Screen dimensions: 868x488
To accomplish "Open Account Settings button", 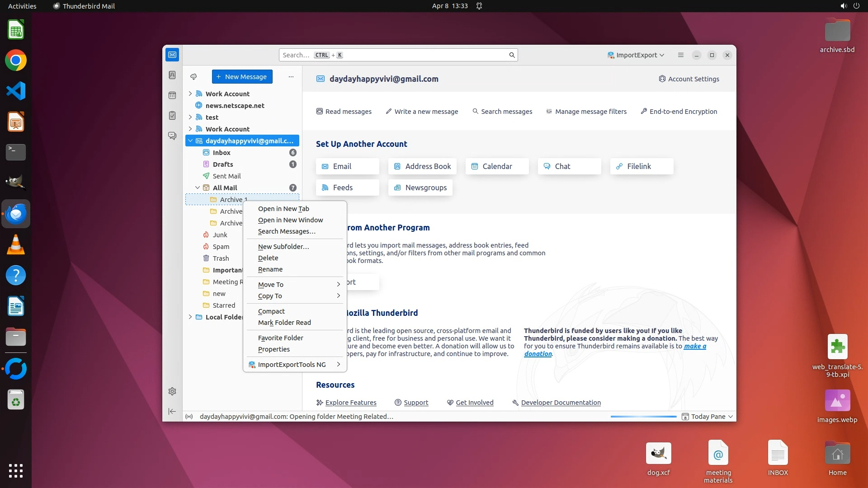I will (x=689, y=79).
